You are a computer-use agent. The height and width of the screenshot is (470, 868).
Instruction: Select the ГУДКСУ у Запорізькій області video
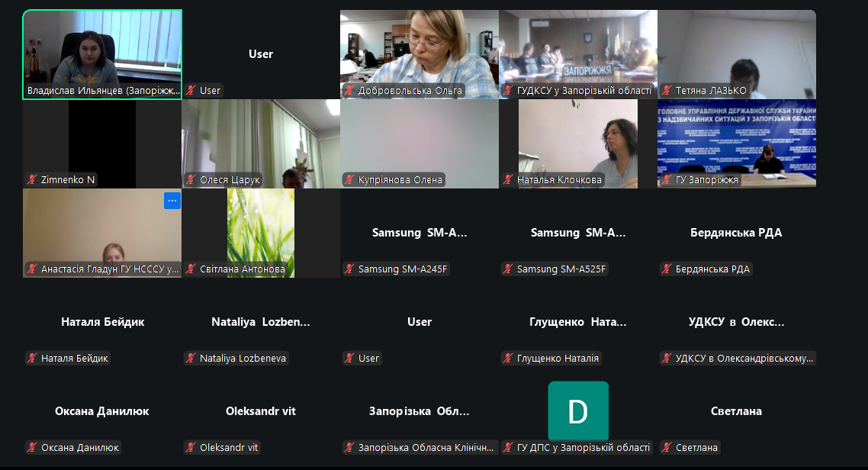pyautogui.click(x=578, y=54)
